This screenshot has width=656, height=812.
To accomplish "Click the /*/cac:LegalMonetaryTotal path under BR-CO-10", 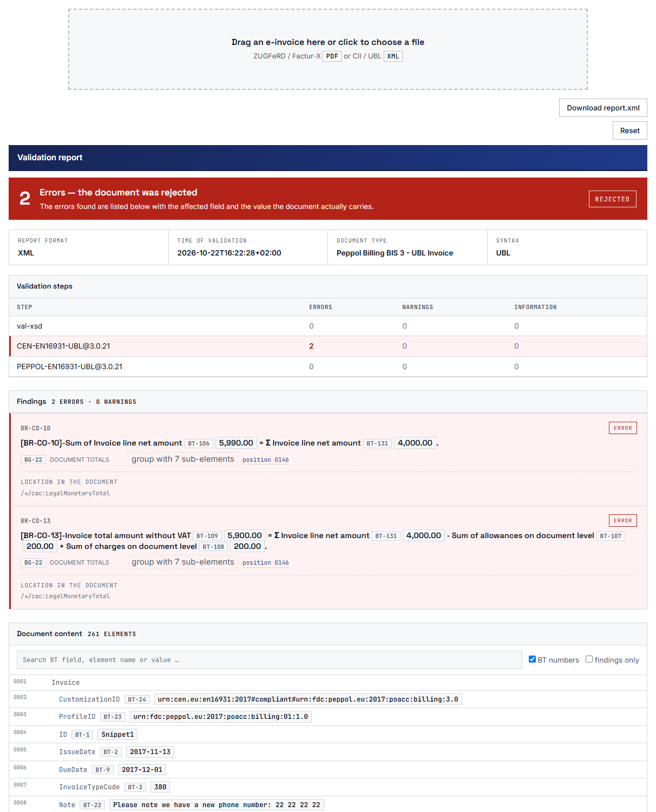I will [x=65, y=493].
